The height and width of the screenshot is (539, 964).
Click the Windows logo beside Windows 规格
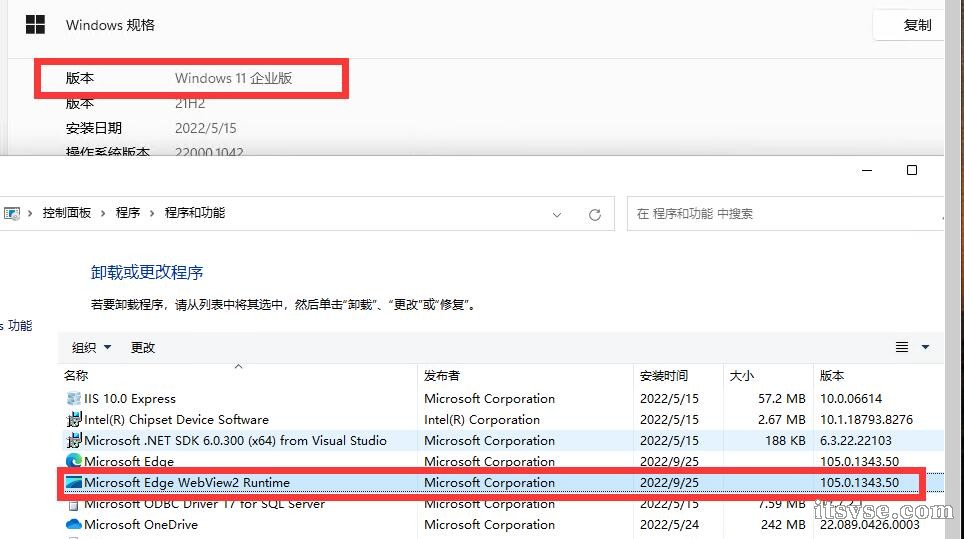click(36, 25)
